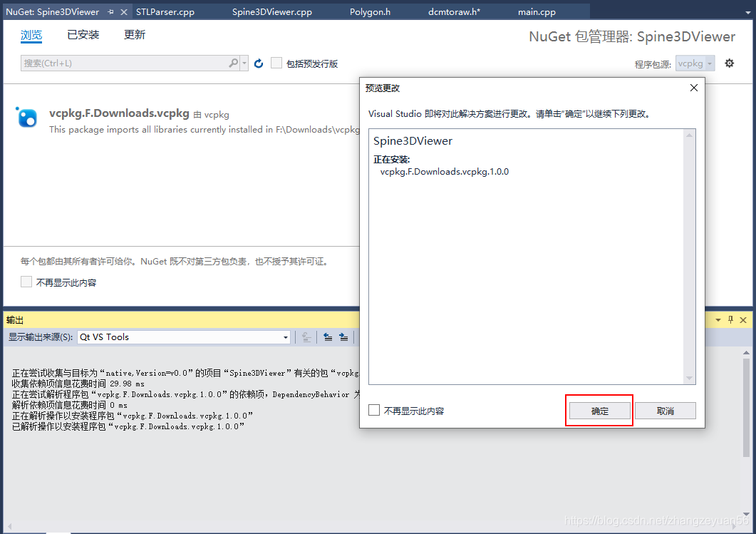
Task: Click the search magnifier icon
Action: (x=233, y=63)
